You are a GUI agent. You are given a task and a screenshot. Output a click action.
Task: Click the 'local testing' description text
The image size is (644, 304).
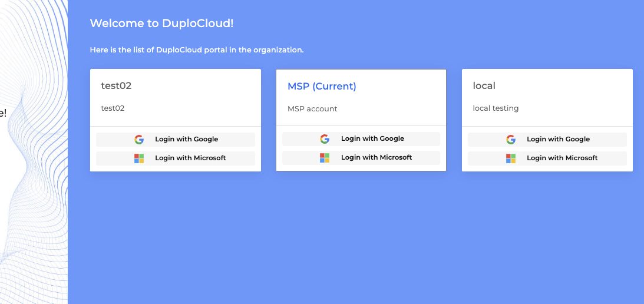tap(496, 108)
